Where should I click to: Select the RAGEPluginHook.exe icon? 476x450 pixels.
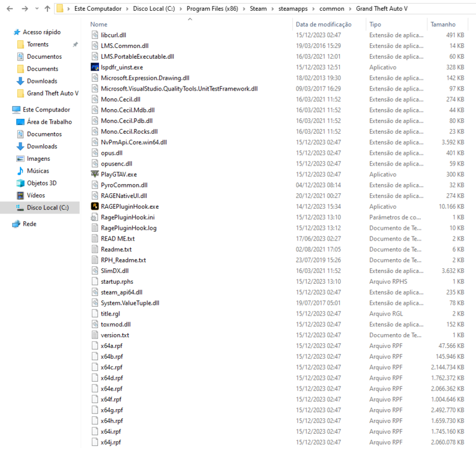95,206
